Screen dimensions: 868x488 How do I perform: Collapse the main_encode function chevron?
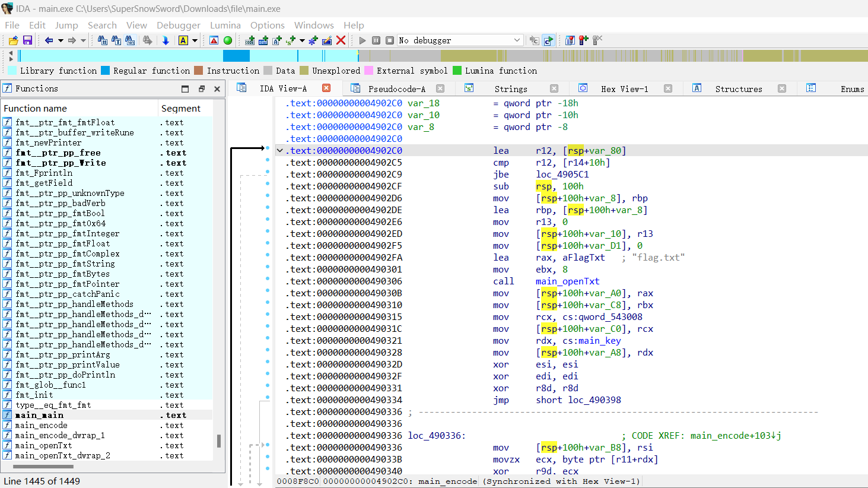point(280,151)
